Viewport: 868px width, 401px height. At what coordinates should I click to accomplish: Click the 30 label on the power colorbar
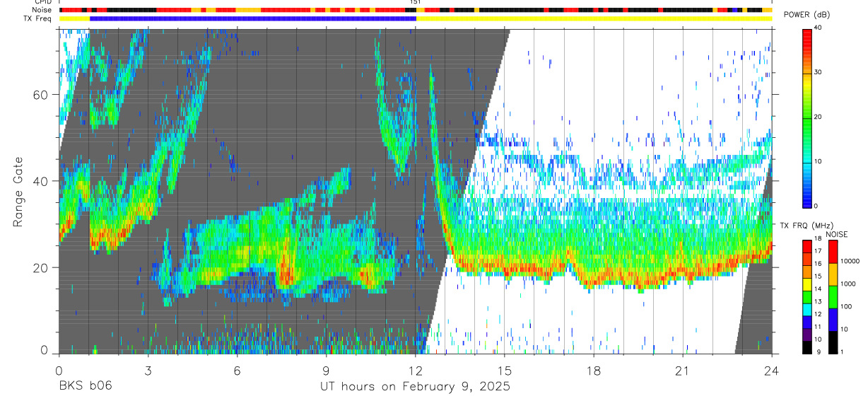[818, 72]
